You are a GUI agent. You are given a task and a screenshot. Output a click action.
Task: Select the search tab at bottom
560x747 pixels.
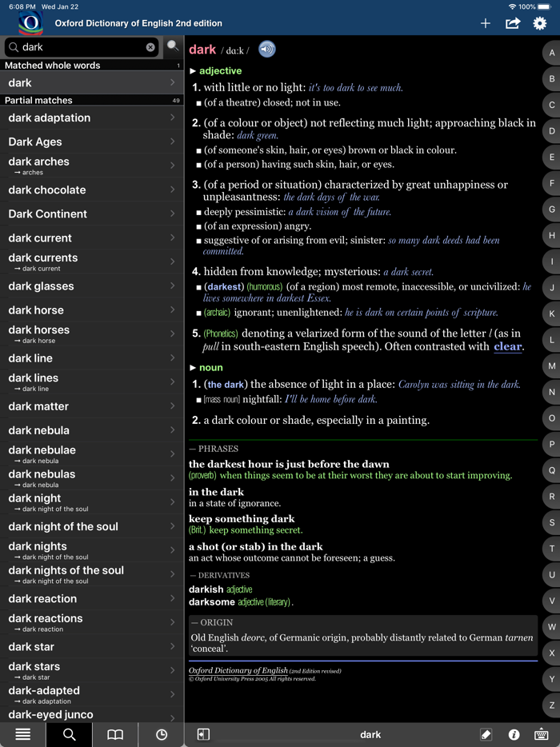click(69, 735)
